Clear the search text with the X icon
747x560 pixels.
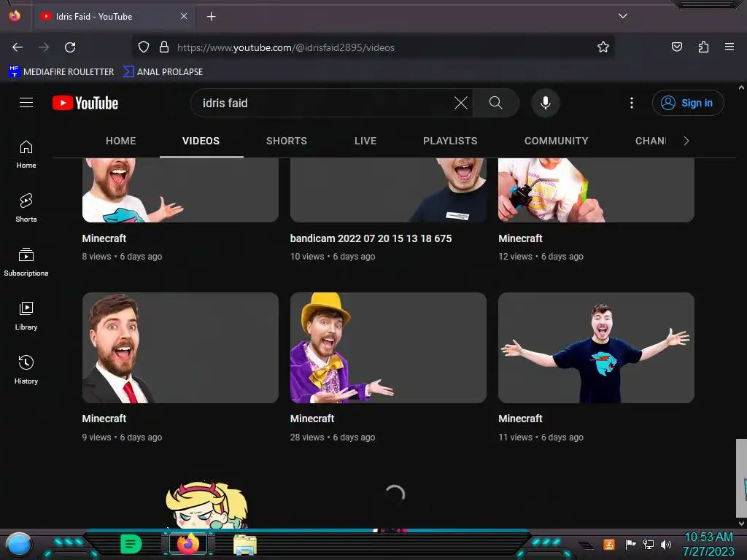pyautogui.click(x=461, y=103)
